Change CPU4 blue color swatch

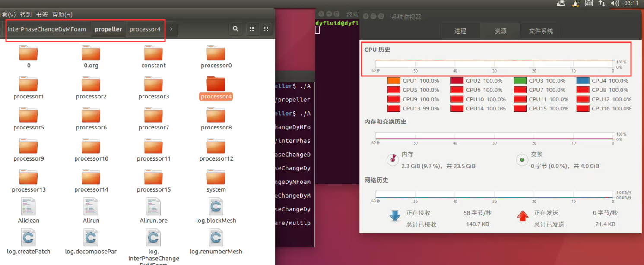583,81
